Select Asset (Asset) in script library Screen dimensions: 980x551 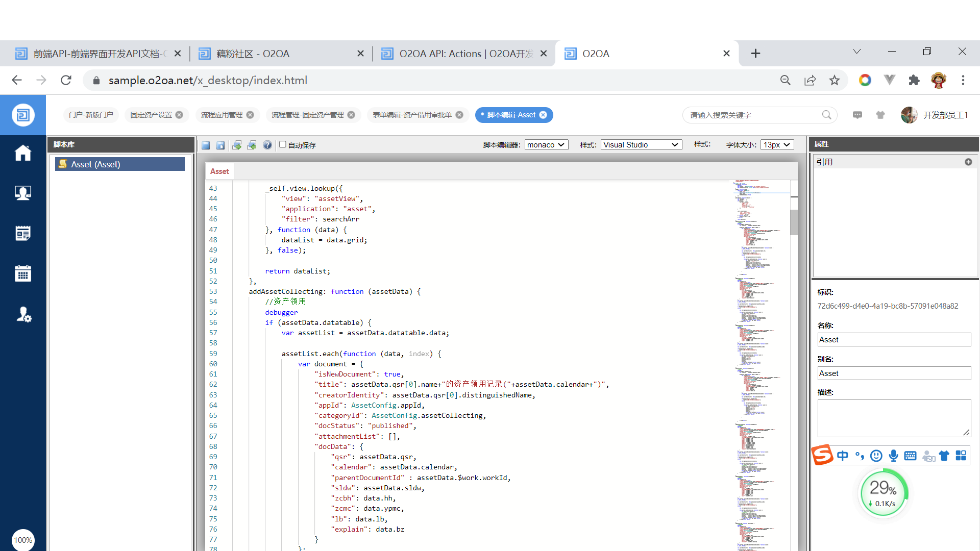pyautogui.click(x=120, y=164)
